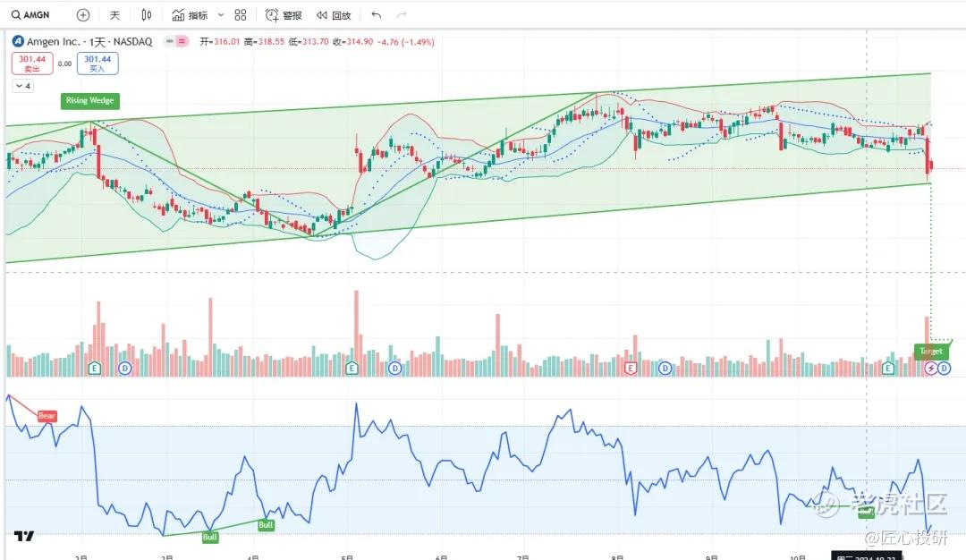Expand the chevron next to 指标
The height and width of the screenshot is (560, 966).
point(221,15)
